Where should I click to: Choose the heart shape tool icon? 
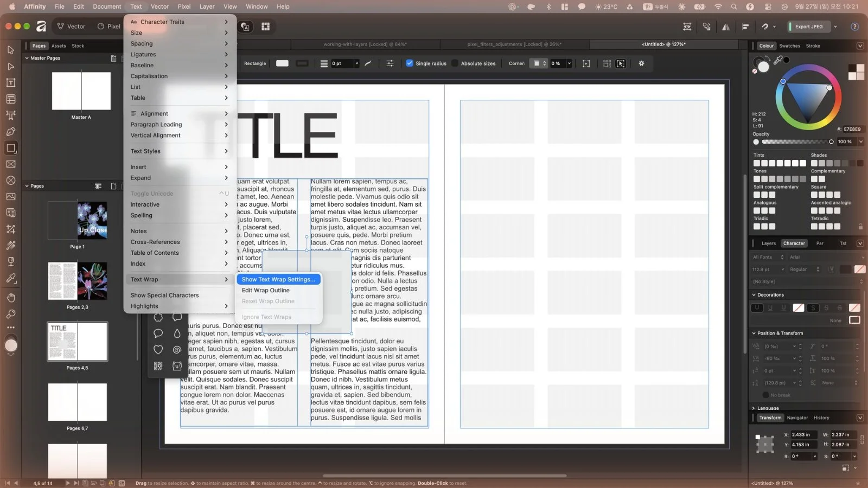point(158,350)
